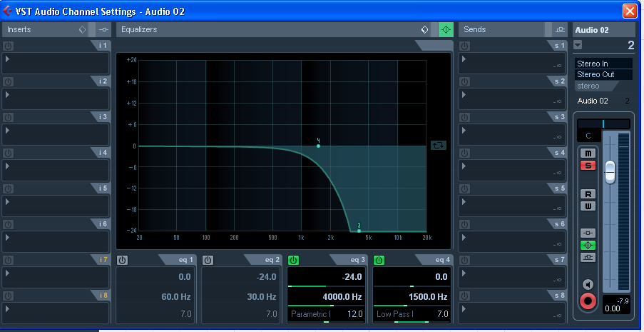The width and height of the screenshot is (644, 332).
Task: Toggle the i 4 insert power button
Action: click(x=9, y=153)
